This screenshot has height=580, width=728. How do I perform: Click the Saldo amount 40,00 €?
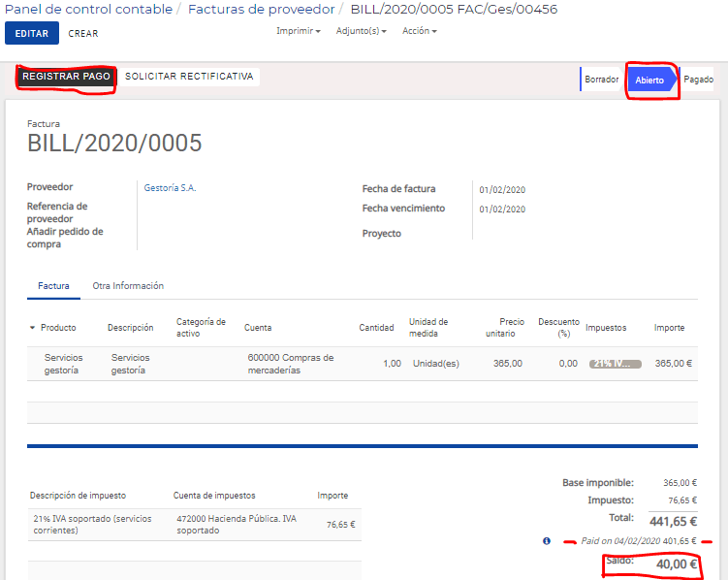tap(677, 564)
